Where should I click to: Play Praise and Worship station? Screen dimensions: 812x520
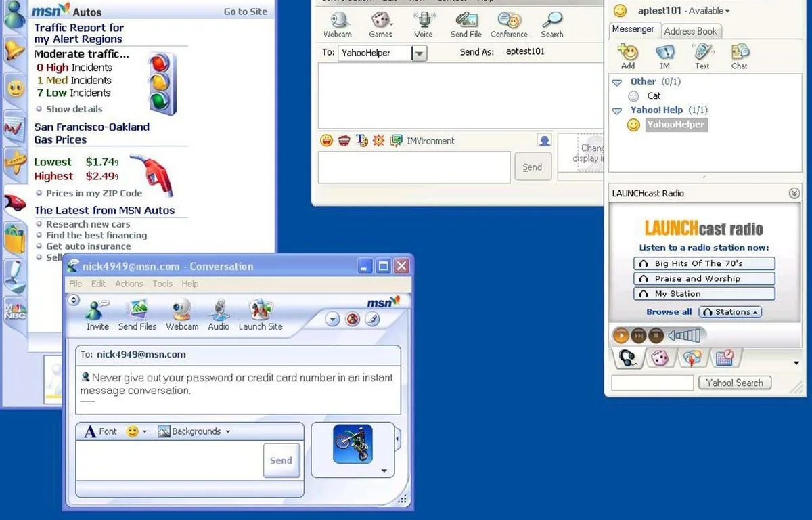click(704, 279)
